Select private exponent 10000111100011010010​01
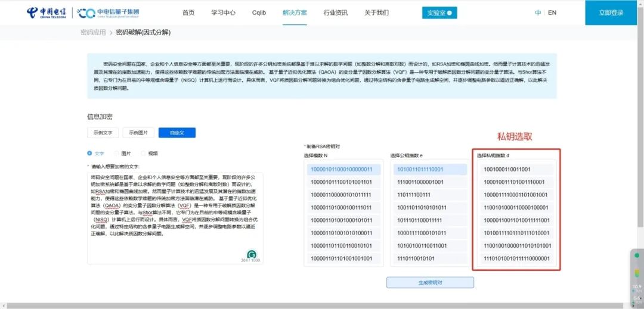 point(516,195)
